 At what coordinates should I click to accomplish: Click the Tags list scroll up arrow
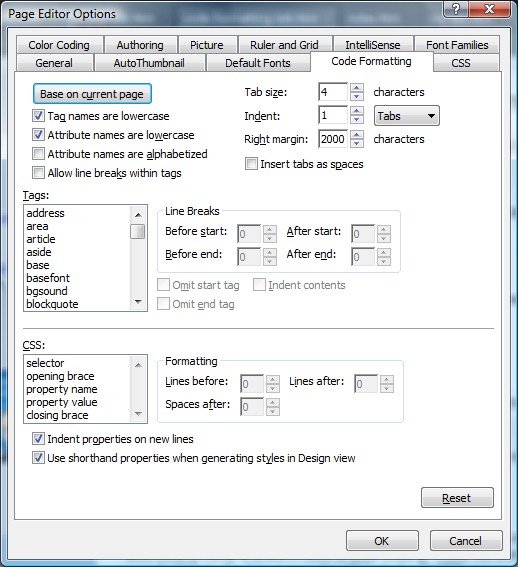[x=138, y=215]
